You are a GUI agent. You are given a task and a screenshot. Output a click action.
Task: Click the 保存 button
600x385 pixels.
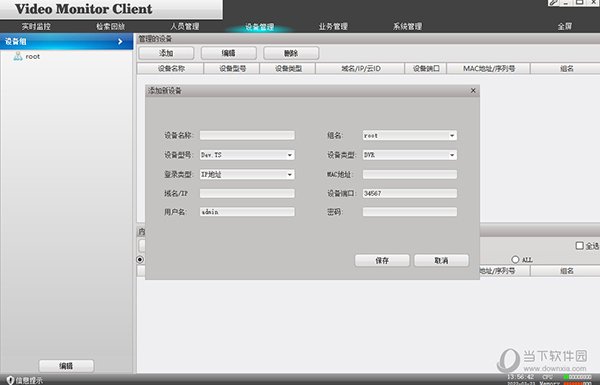tap(382, 260)
